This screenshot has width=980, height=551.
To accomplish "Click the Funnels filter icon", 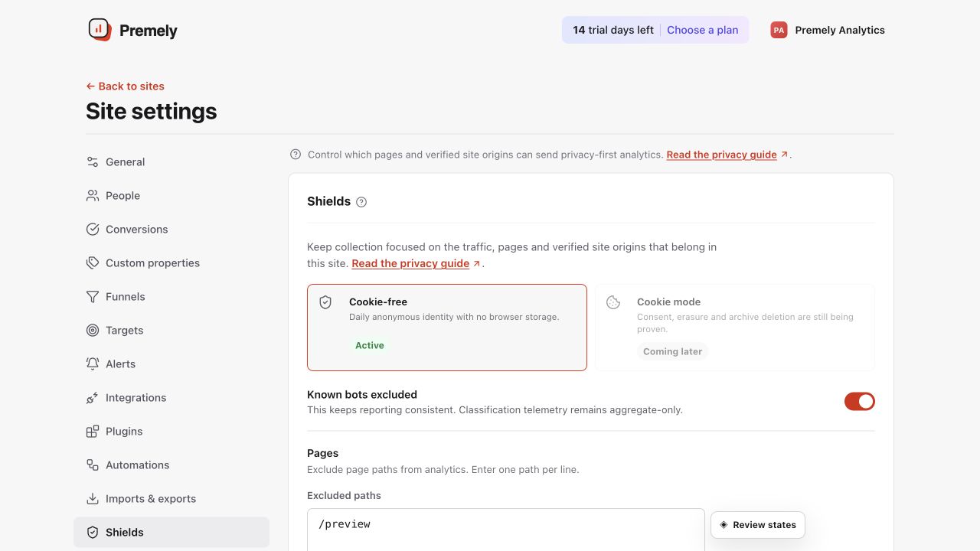I will click(93, 297).
